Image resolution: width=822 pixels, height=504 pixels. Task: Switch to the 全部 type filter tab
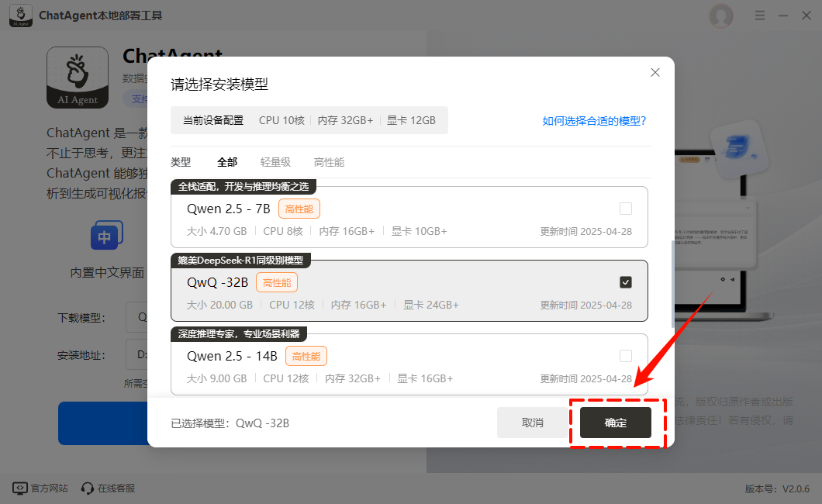click(x=227, y=162)
